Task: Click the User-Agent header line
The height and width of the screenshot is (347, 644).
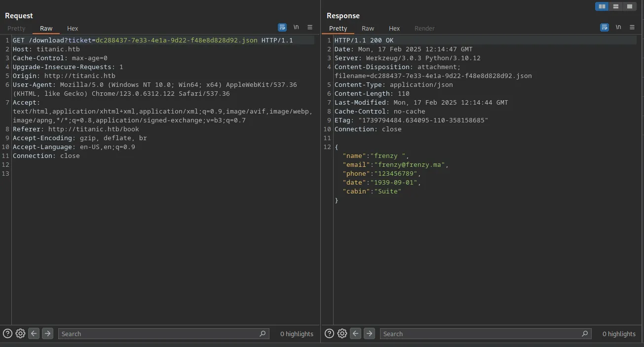Action: [x=155, y=89]
